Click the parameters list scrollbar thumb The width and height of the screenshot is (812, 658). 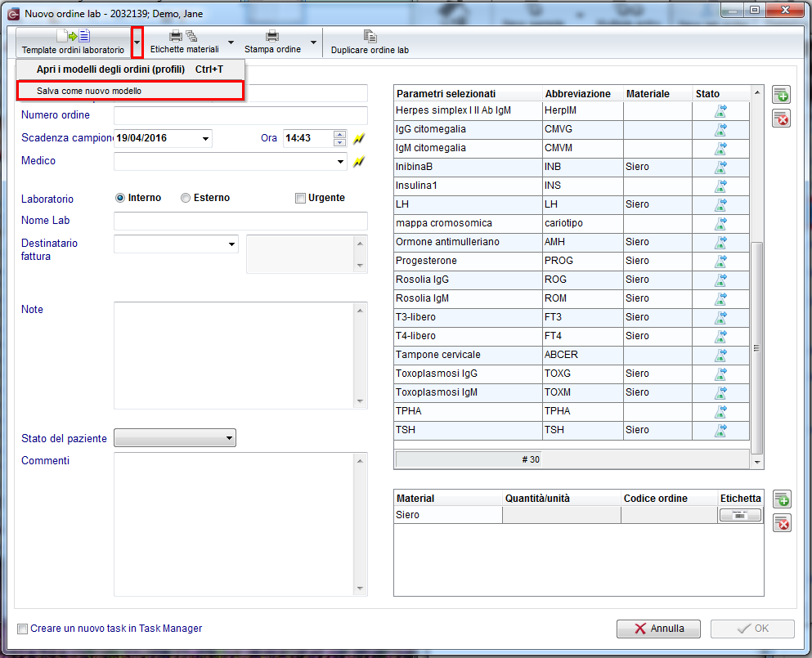pyautogui.click(x=756, y=348)
